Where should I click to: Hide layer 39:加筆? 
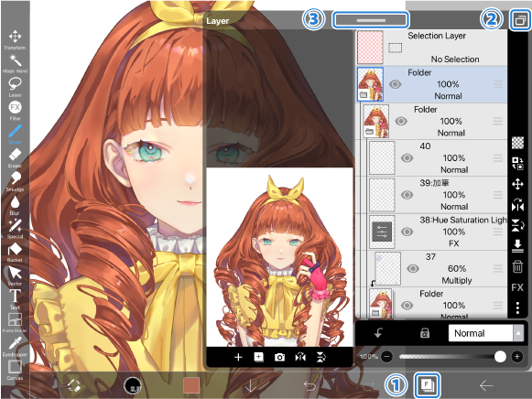click(x=407, y=195)
